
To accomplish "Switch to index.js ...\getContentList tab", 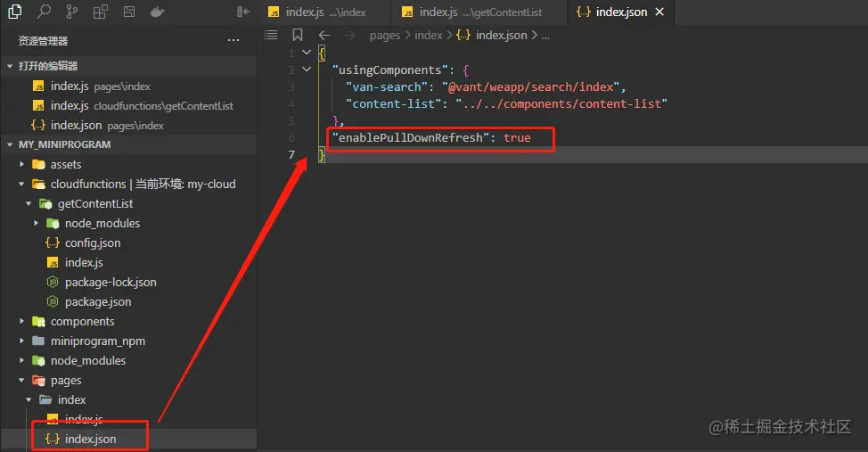I will click(x=479, y=12).
